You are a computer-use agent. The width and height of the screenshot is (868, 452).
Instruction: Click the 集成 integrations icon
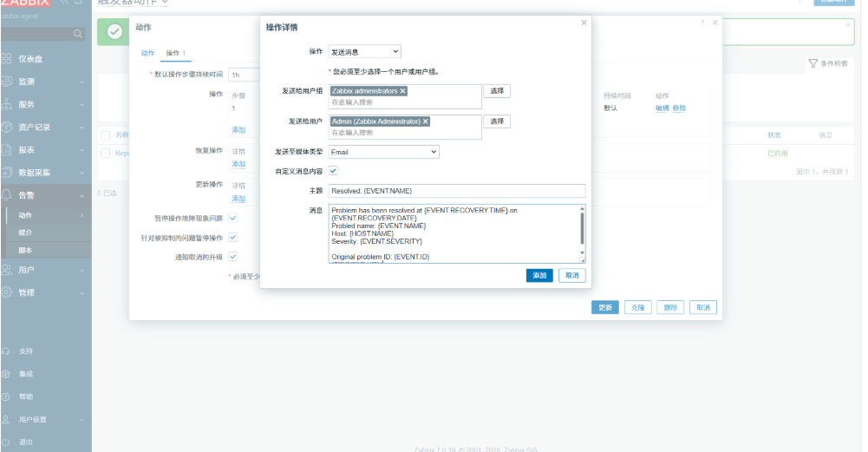point(6,374)
